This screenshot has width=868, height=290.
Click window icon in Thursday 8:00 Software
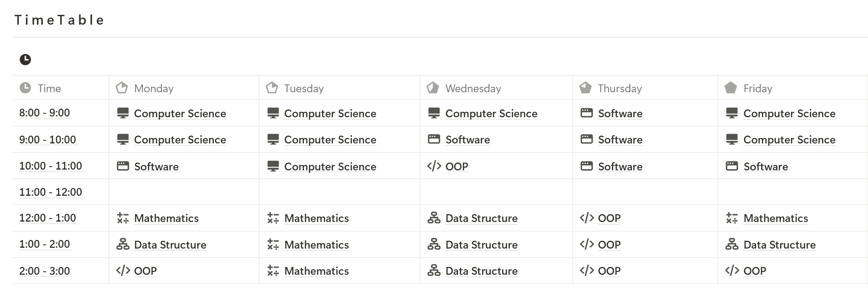click(x=586, y=113)
